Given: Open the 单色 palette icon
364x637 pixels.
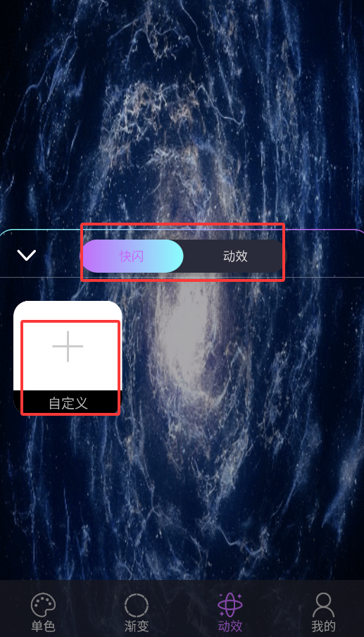Looking at the screenshot, I should point(43,605).
